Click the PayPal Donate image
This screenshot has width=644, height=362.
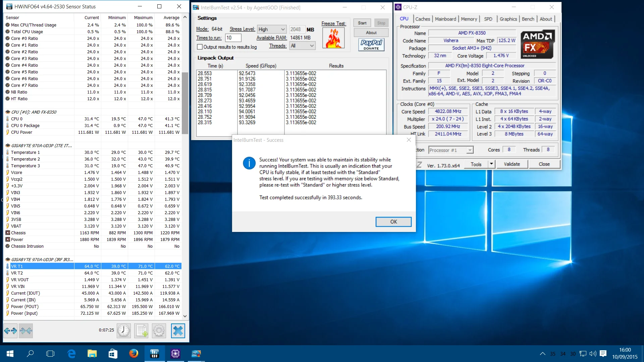tap(371, 45)
